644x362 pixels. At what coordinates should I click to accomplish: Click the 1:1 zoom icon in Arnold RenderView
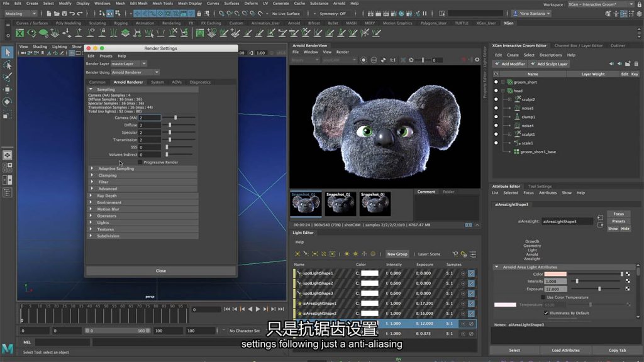pyautogui.click(x=392, y=60)
